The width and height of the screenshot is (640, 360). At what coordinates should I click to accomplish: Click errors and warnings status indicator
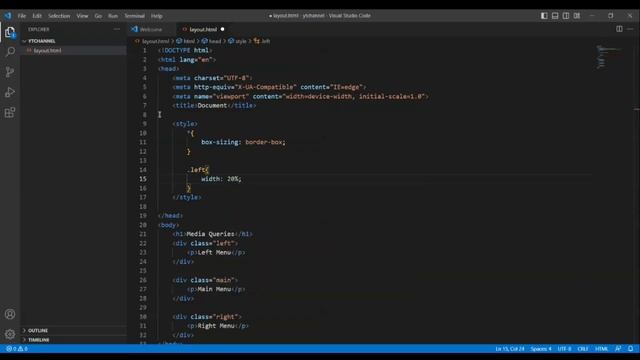17,349
